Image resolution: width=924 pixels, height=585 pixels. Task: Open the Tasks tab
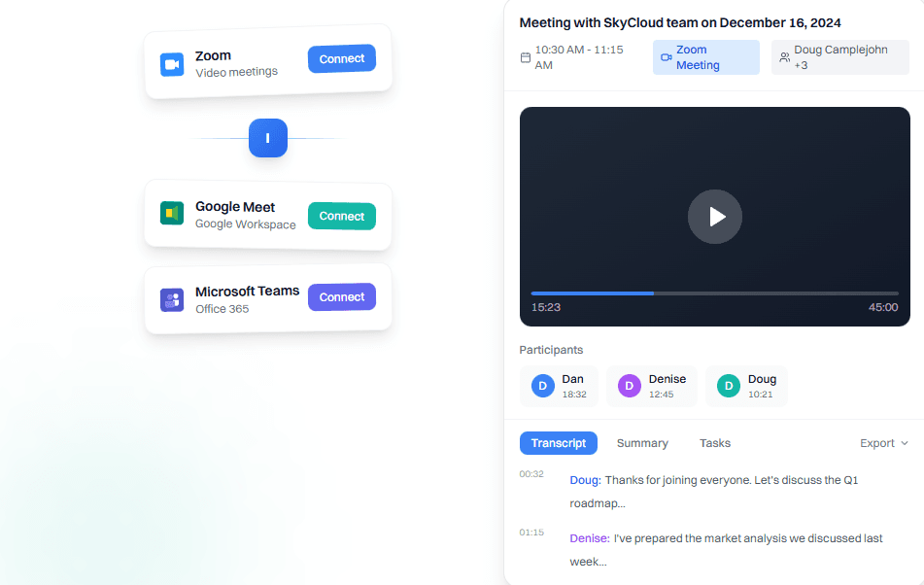coord(715,443)
